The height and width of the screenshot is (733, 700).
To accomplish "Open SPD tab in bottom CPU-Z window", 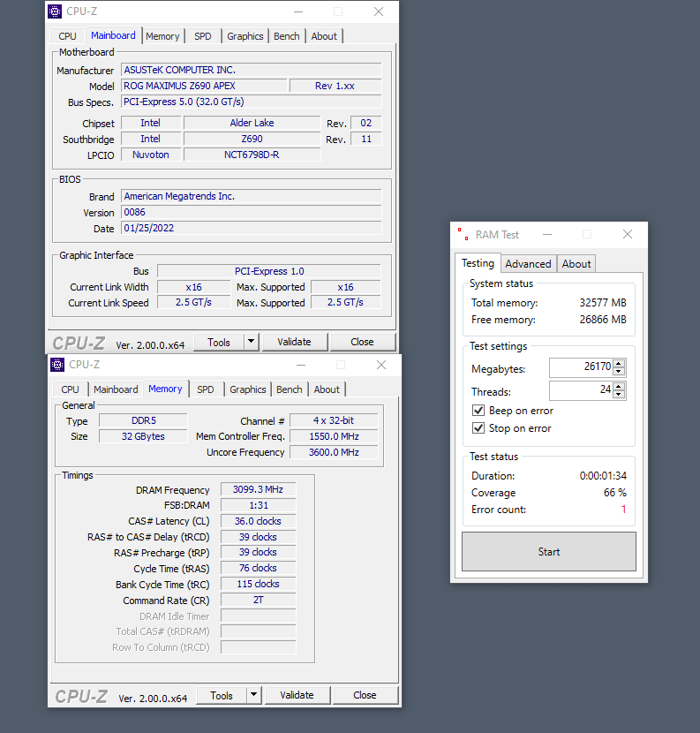I will (x=206, y=389).
